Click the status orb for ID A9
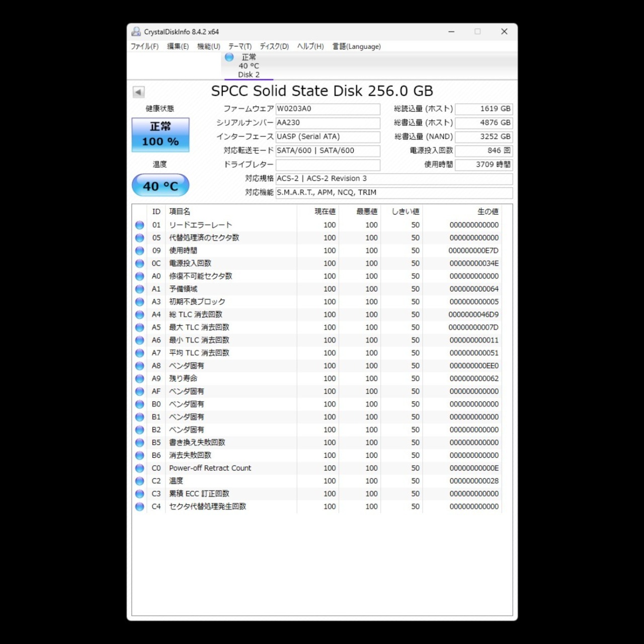Image resolution: width=644 pixels, height=644 pixels. 140,379
